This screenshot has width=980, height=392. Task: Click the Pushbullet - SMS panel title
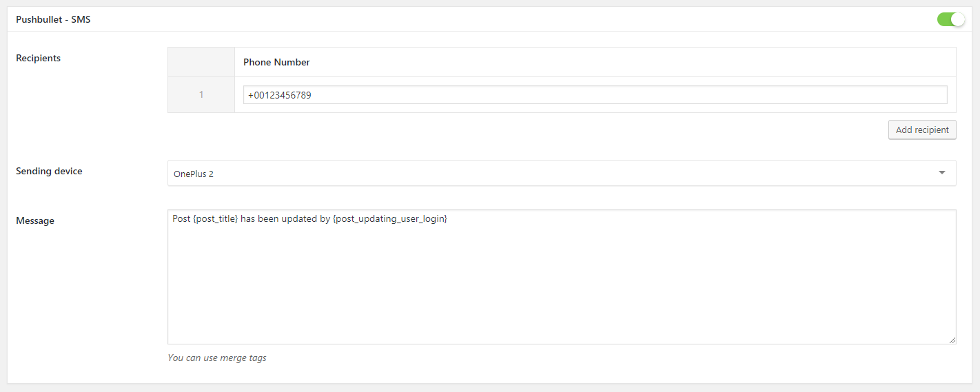click(x=53, y=19)
